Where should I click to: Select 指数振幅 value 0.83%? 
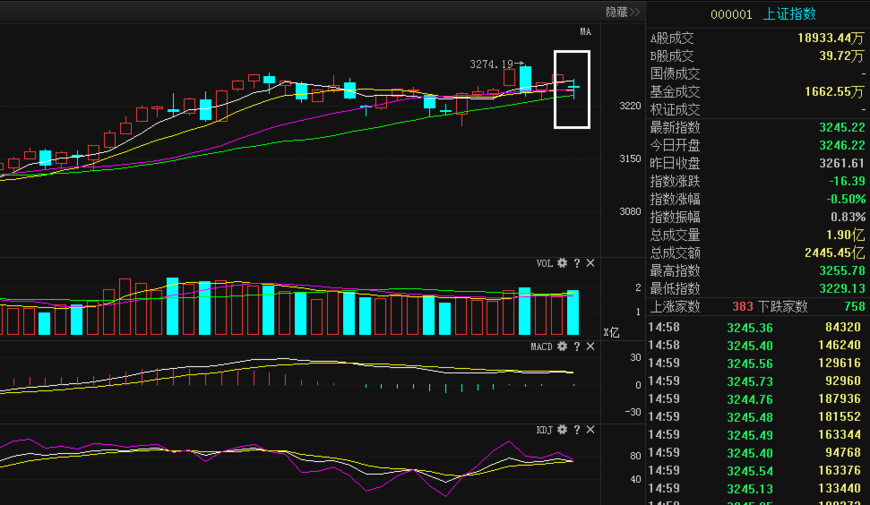click(848, 216)
